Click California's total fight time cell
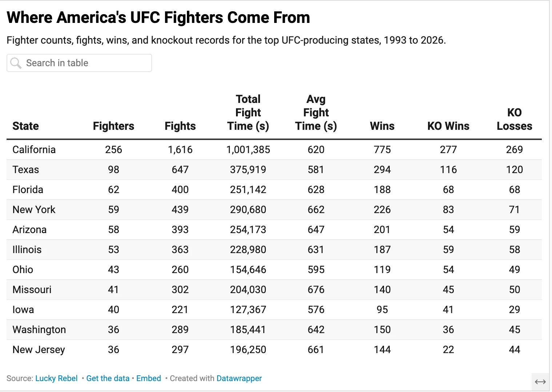 pos(248,149)
